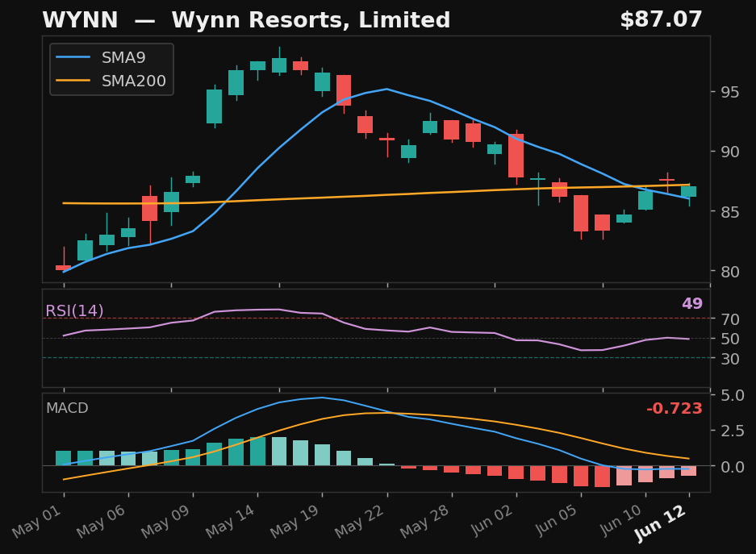Viewport: 756px width, 554px height.
Task: Click the MACD value -0.723
Action: pyautogui.click(x=674, y=409)
